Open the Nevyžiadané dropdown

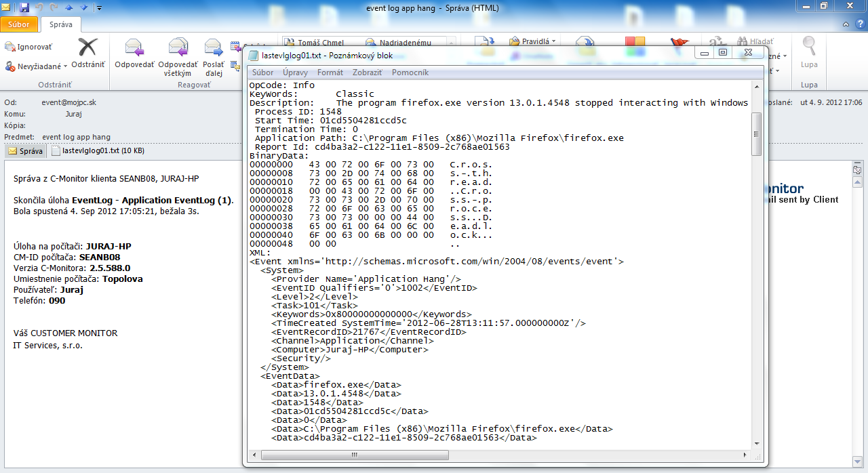tap(37, 66)
